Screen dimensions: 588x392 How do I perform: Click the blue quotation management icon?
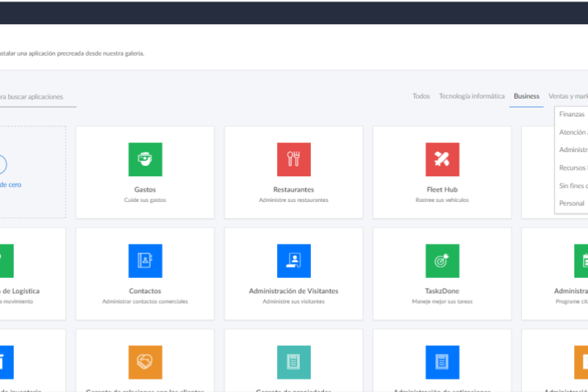(x=443, y=362)
